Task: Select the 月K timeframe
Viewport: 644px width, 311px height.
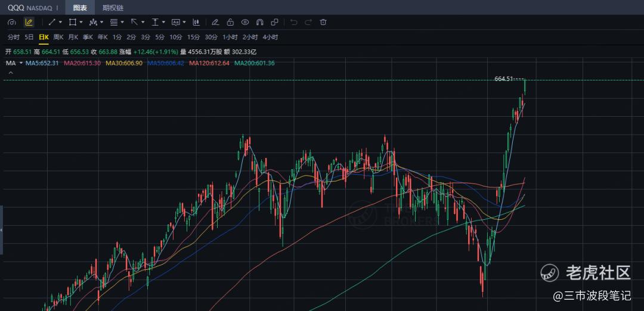Action: (x=73, y=38)
